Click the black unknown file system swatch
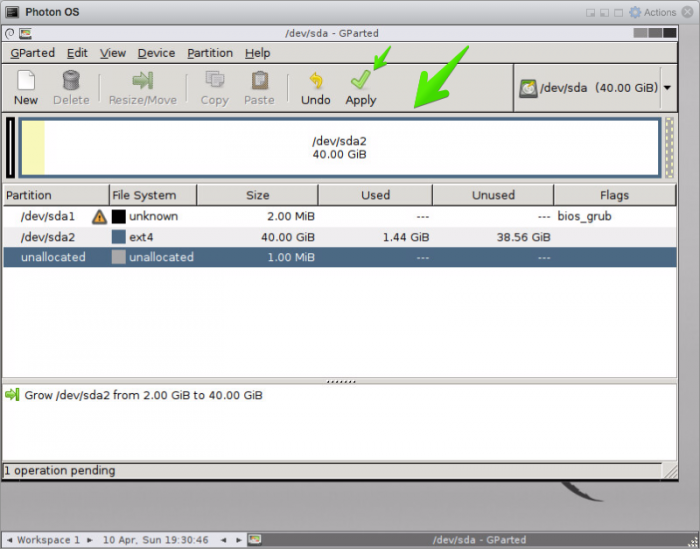 (118, 216)
